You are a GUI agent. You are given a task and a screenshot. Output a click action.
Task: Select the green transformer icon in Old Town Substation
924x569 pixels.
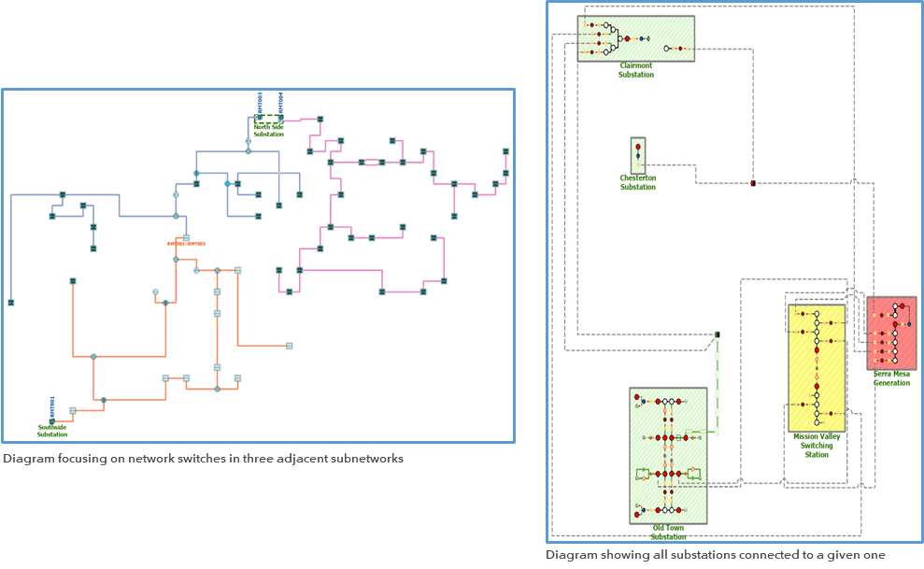pos(642,473)
